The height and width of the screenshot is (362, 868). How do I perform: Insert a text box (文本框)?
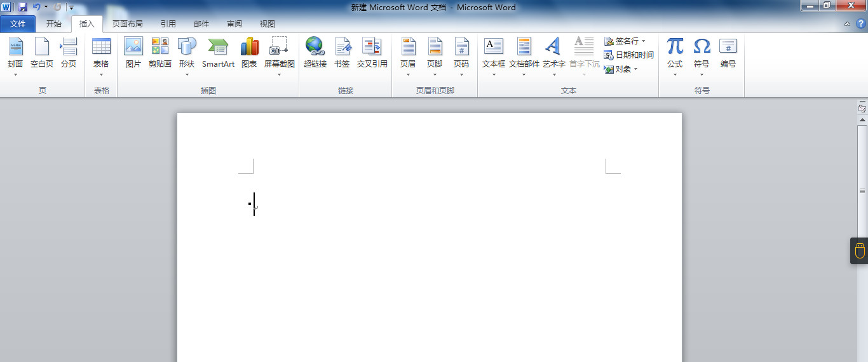[x=494, y=56]
